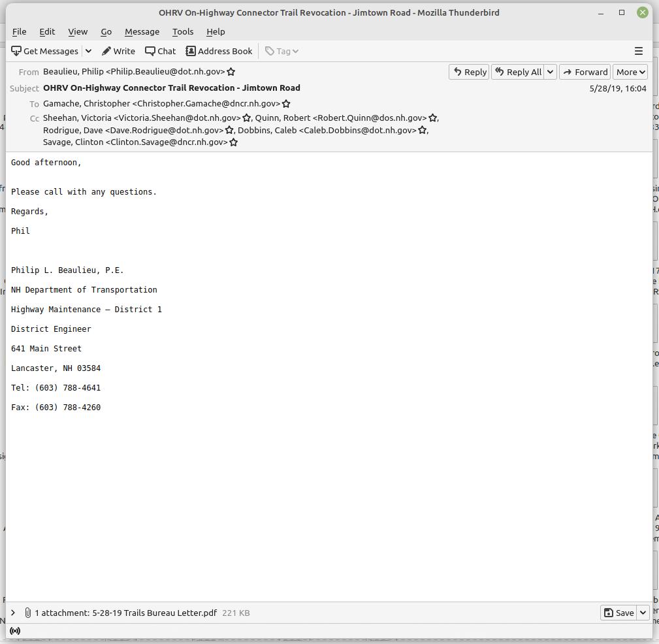Open the Reply All dropdown arrow
The height and width of the screenshot is (644, 659).
550,72
